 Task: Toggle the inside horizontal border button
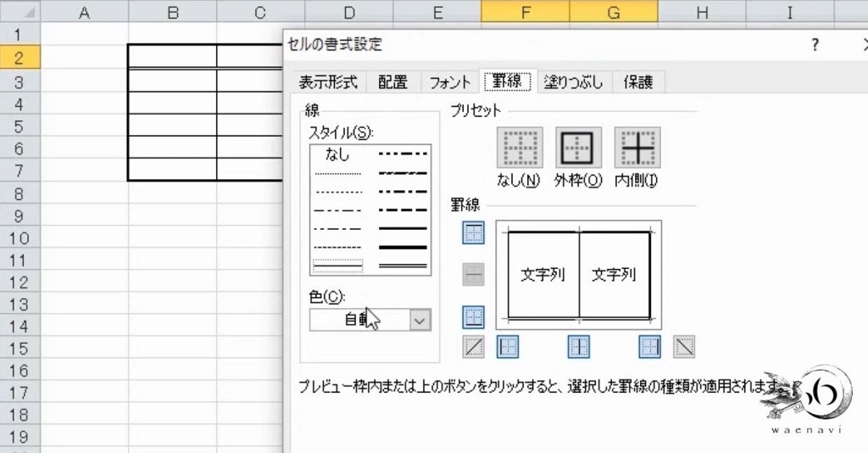tap(473, 275)
